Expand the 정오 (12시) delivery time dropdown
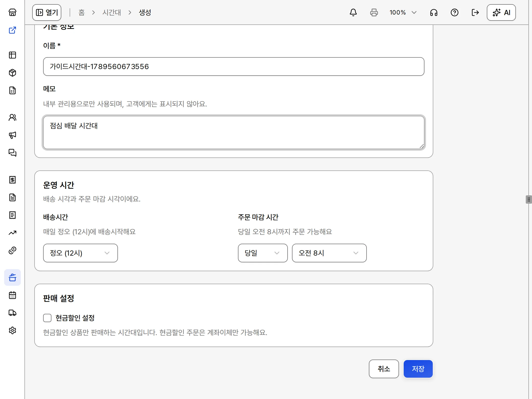The image size is (532, 399). pyautogui.click(x=81, y=253)
